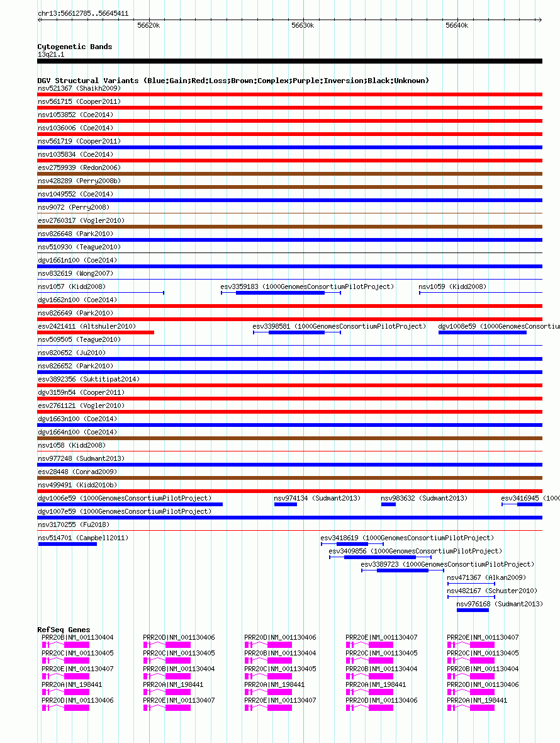Click the chr13:56612785..56645411 region label

[x=83, y=13]
